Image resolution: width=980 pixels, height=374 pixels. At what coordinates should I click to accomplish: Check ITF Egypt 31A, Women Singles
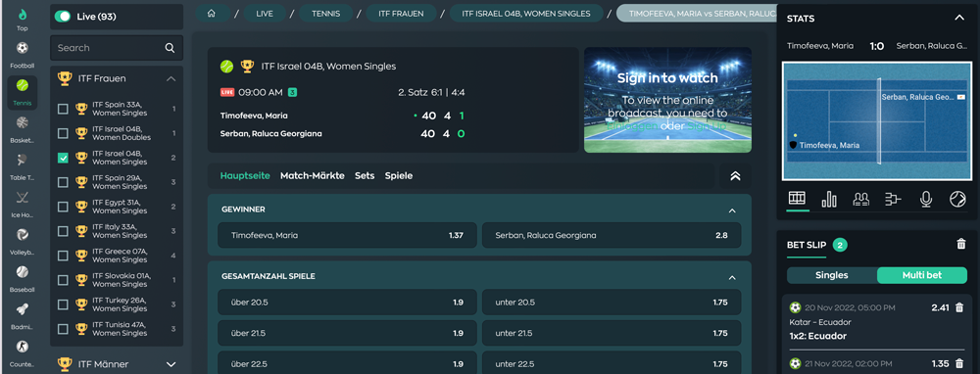pyautogui.click(x=63, y=207)
